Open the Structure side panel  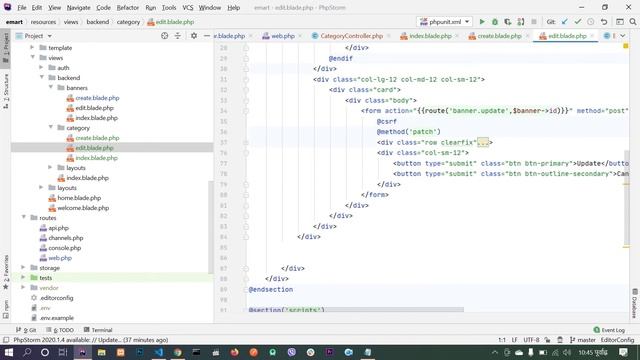[x=6, y=91]
